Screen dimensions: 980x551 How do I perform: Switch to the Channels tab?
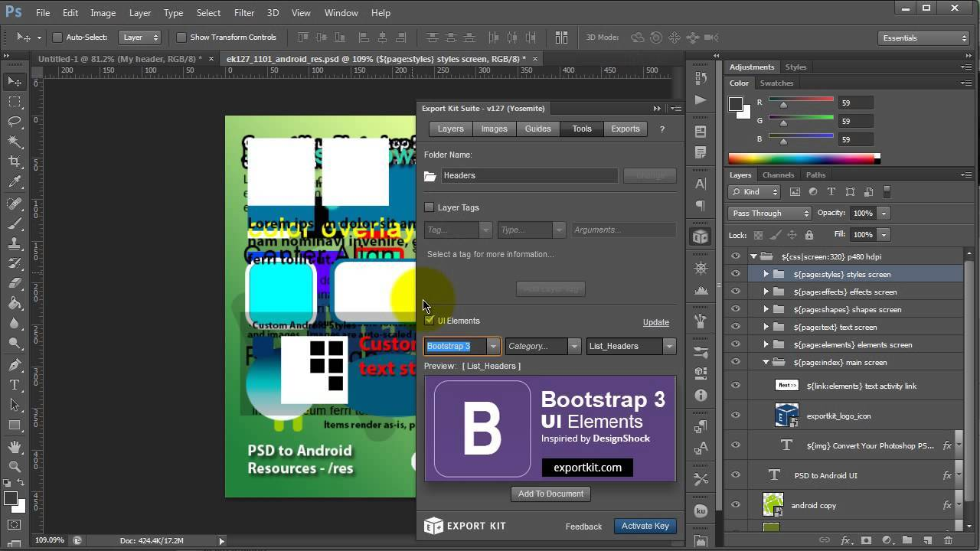778,175
